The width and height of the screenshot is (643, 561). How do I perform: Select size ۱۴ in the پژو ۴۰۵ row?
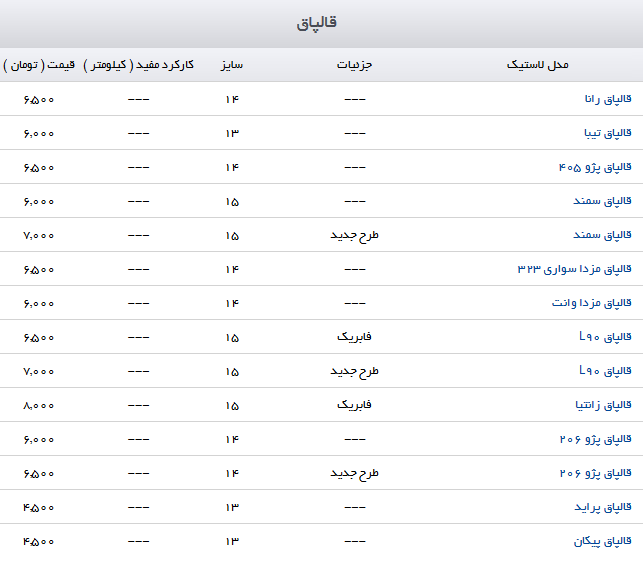coord(232,168)
